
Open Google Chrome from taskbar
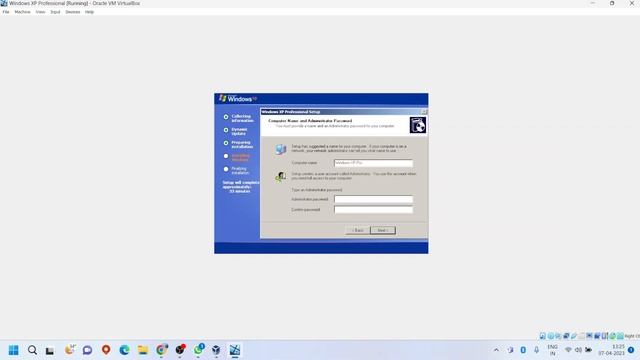[162, 350]
